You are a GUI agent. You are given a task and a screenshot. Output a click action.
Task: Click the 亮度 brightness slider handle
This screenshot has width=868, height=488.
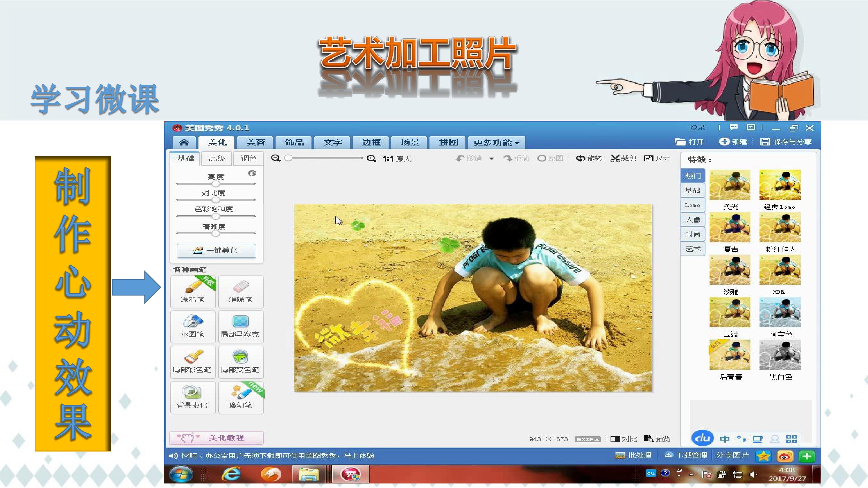tap(216, 184)
